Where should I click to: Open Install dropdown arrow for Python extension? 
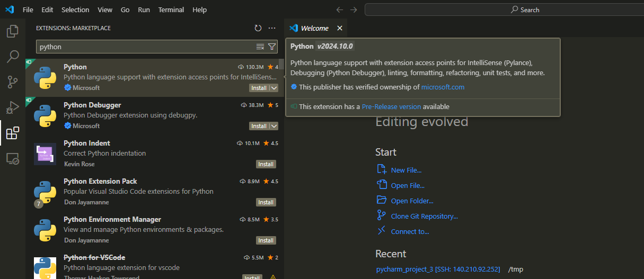pyautogui.click(x=274, y=88)
